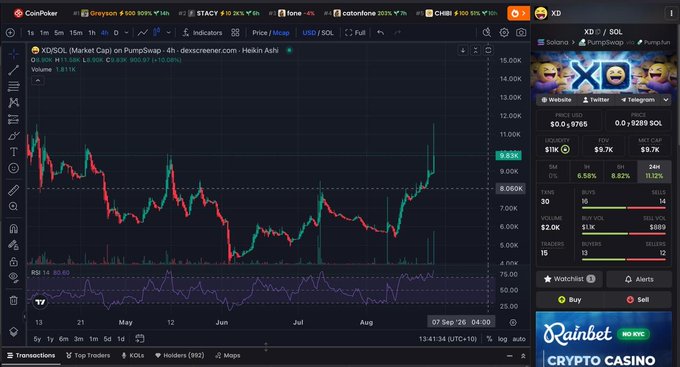Activate the chart zoom-in tool

tap(13, 206)
